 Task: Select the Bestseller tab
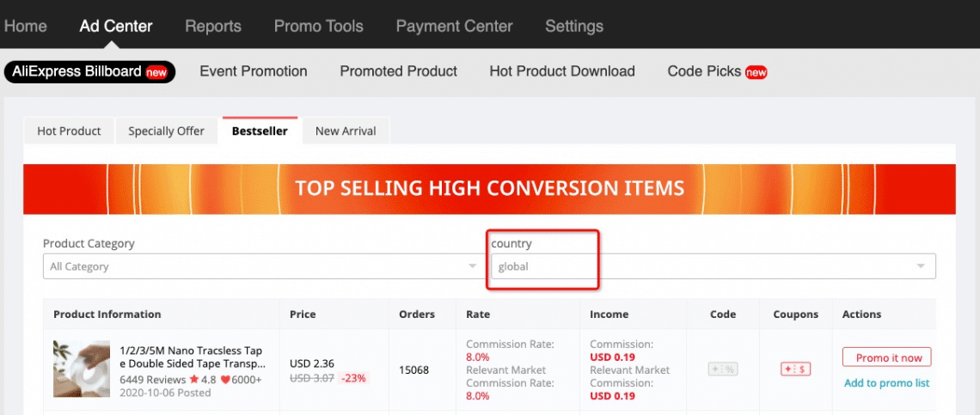click(260, 131)
